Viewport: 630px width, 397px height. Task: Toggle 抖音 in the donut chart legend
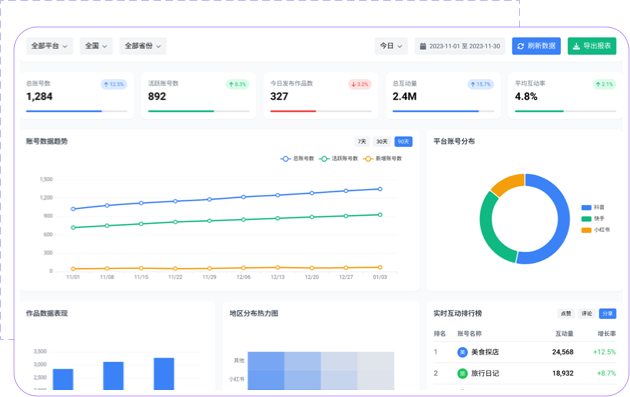(x=593, y=207)
